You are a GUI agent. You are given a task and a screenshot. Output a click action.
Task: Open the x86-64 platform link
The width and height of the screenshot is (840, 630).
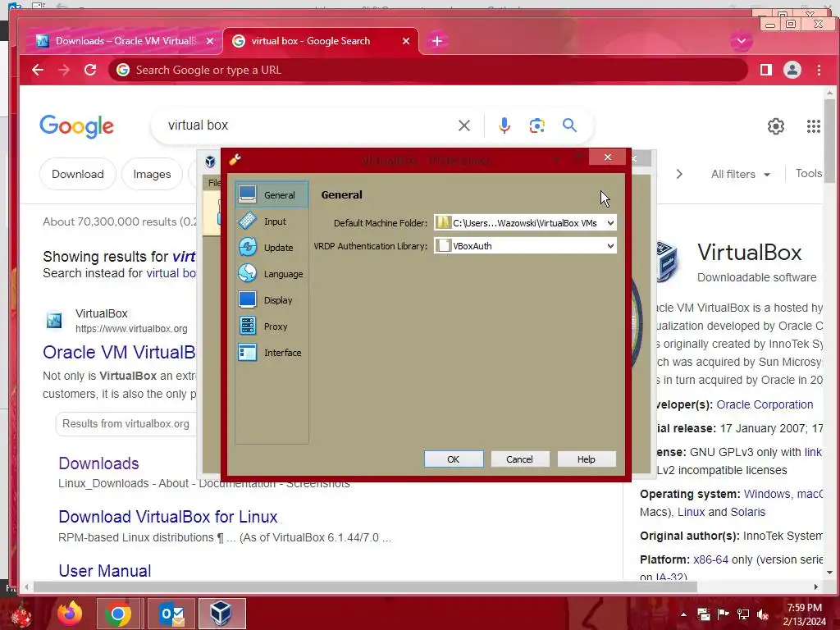tap(710, 559)
